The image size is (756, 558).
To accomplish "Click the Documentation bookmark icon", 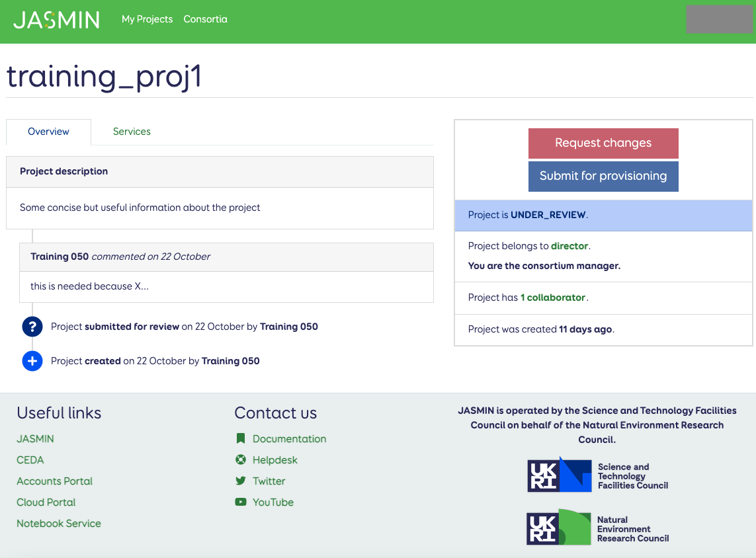I will (x=241, y=439).
